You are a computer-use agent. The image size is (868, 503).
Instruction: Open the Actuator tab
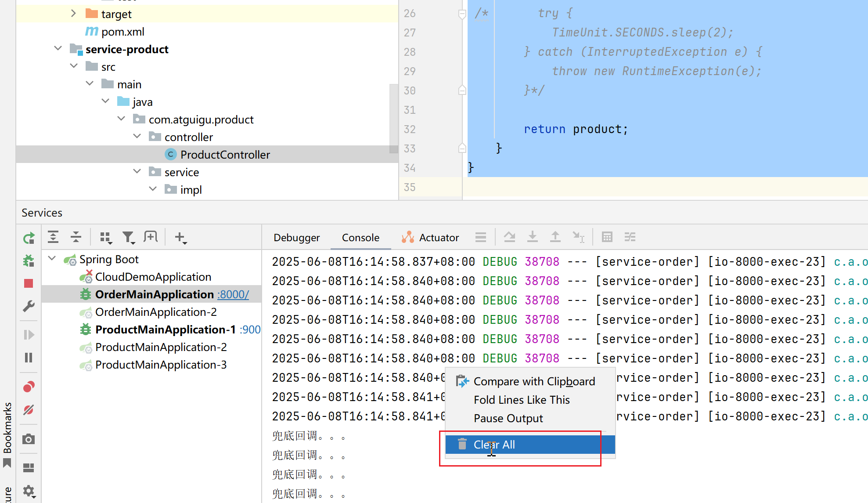click(x=430, y=238)
